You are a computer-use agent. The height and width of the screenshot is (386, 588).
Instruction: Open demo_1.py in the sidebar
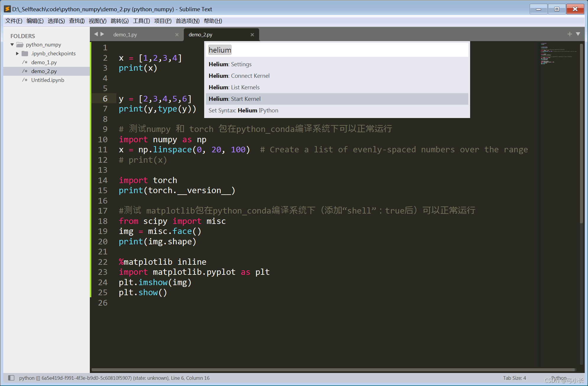[x=44, y=62]
